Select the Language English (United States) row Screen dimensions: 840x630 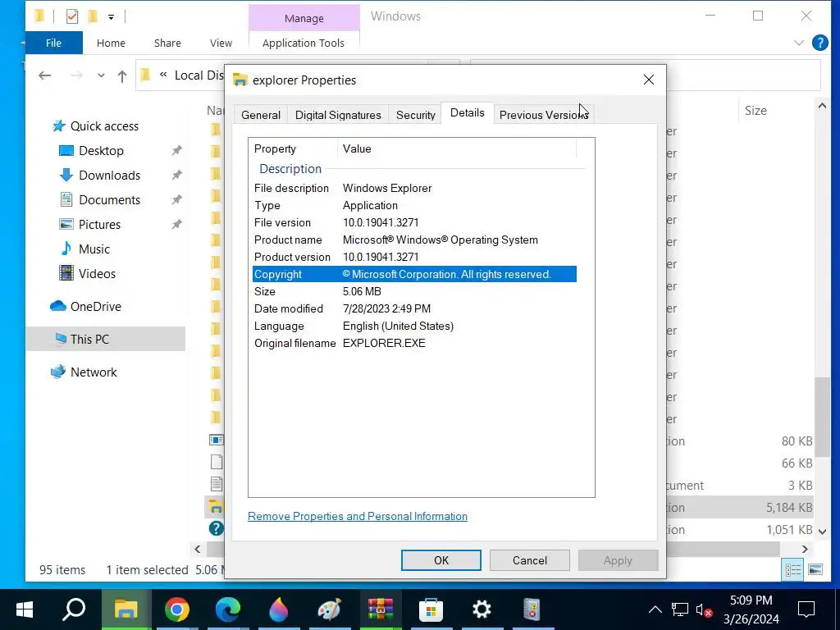point(414,326)
